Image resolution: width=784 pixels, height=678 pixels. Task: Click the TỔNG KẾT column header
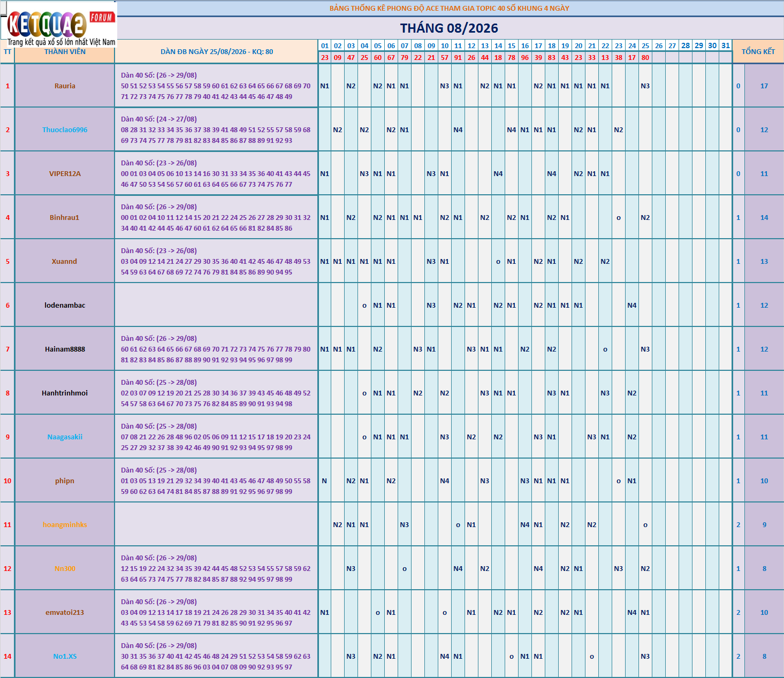pos(758,51)
